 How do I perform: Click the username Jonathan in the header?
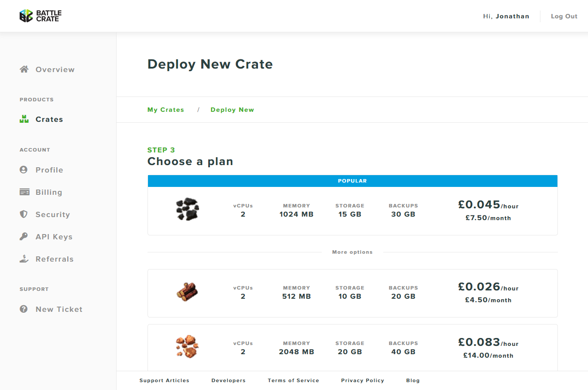click(512, 16)
